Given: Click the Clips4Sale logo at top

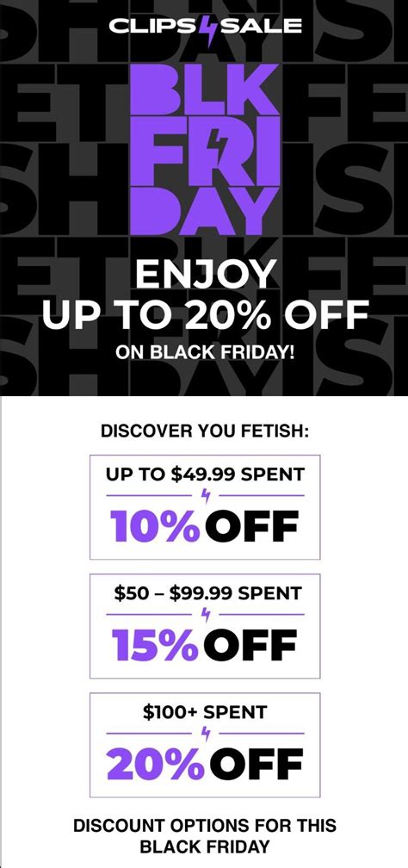Looking at the screenshot, I should pos(205,26).
